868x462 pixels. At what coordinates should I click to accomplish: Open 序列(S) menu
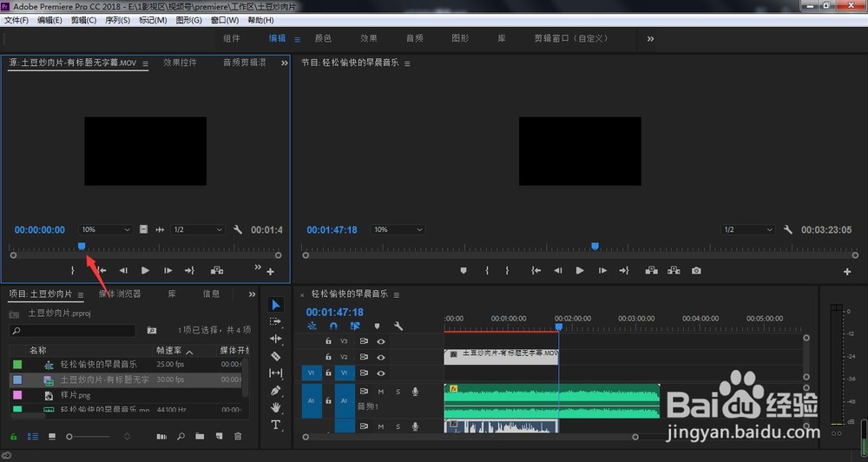[117, 20]
